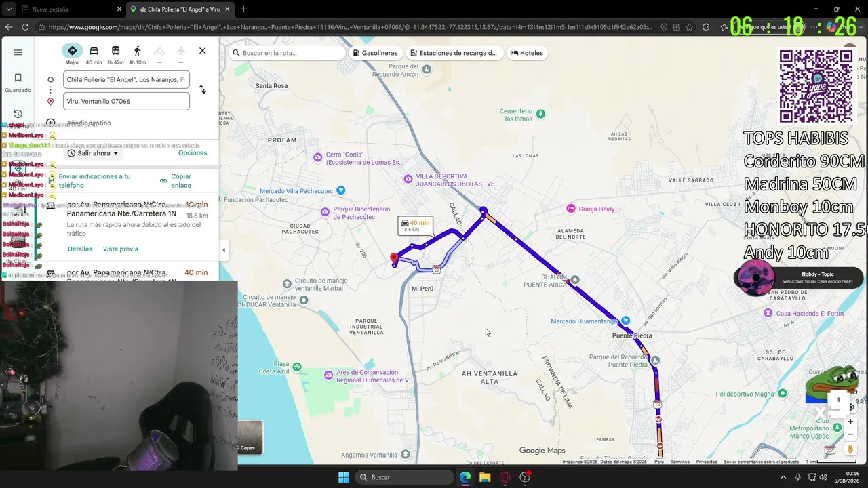The width and height of the screenshot is (868, 488).
Task: Zoom out on the map with minus
Action: (x=850, y=434)
